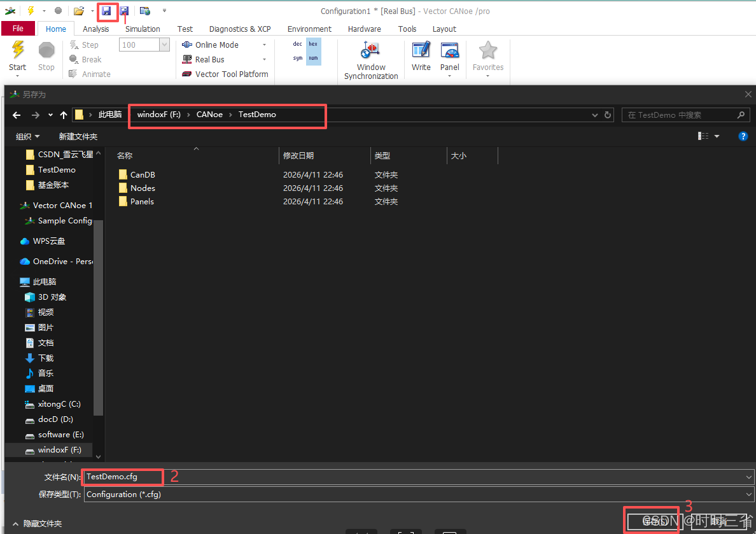
Task: Switch to num display mode
Action: pos(313,58)
